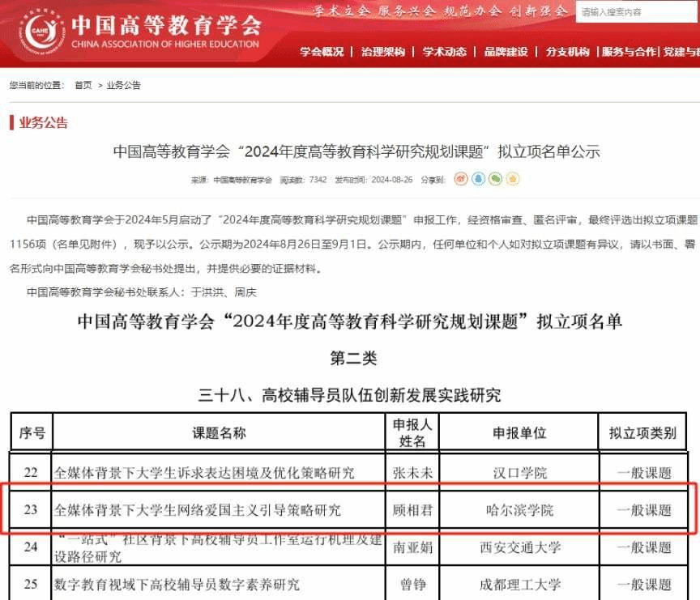
Task: Open the 治理架构 menu
Action: click(x=383, y=52)
